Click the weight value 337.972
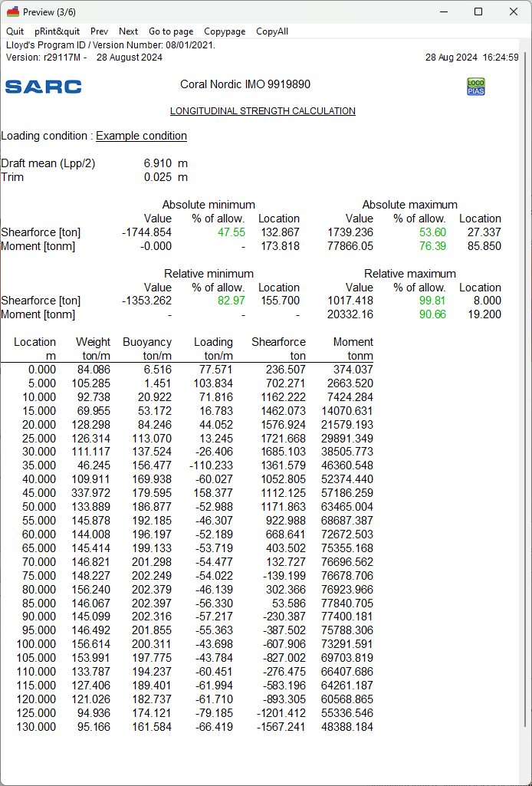Viewport: 532px width, 786px height. 90,493
